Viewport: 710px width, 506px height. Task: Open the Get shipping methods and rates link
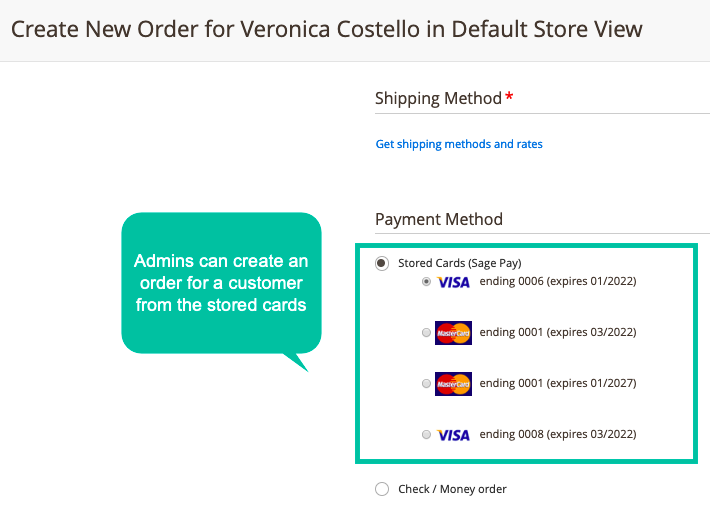click(459, 144)
